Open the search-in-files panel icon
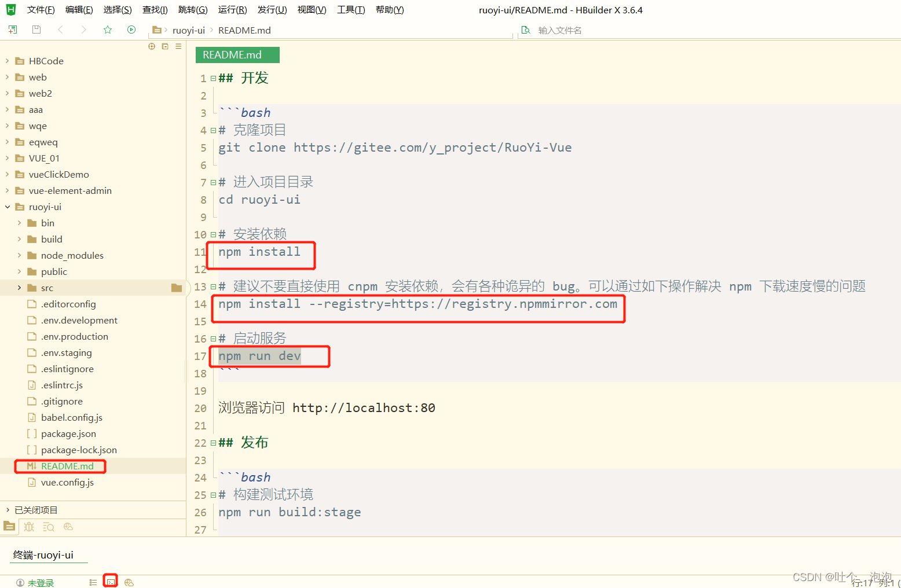Viewport: 901px width, 588px height. [x=49, y=527]
